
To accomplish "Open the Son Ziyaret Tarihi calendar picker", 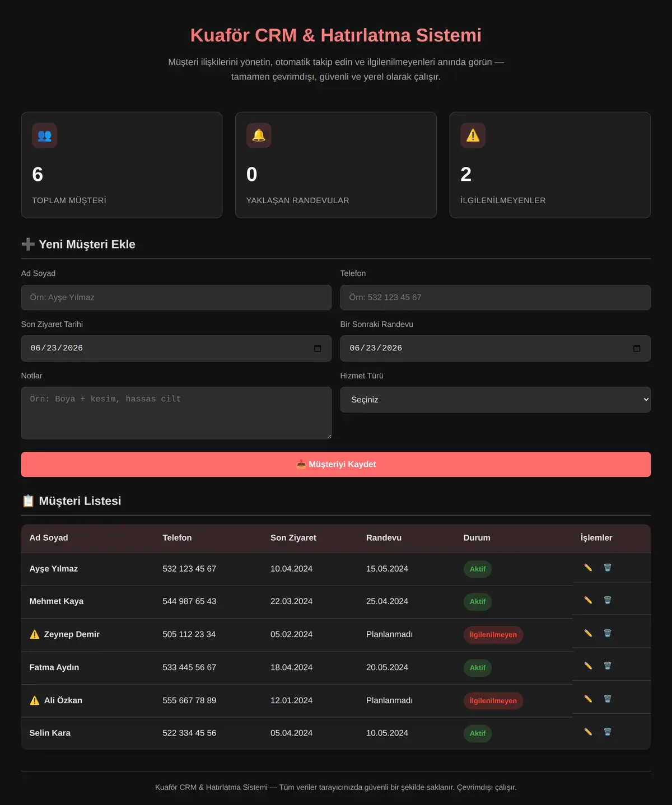I will point(318,348).
